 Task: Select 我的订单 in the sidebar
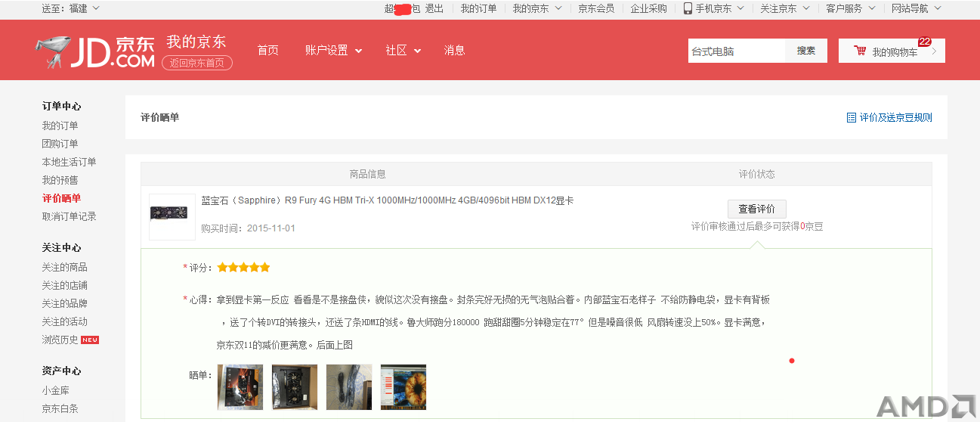pyautogui.click(x=60, y=126)
